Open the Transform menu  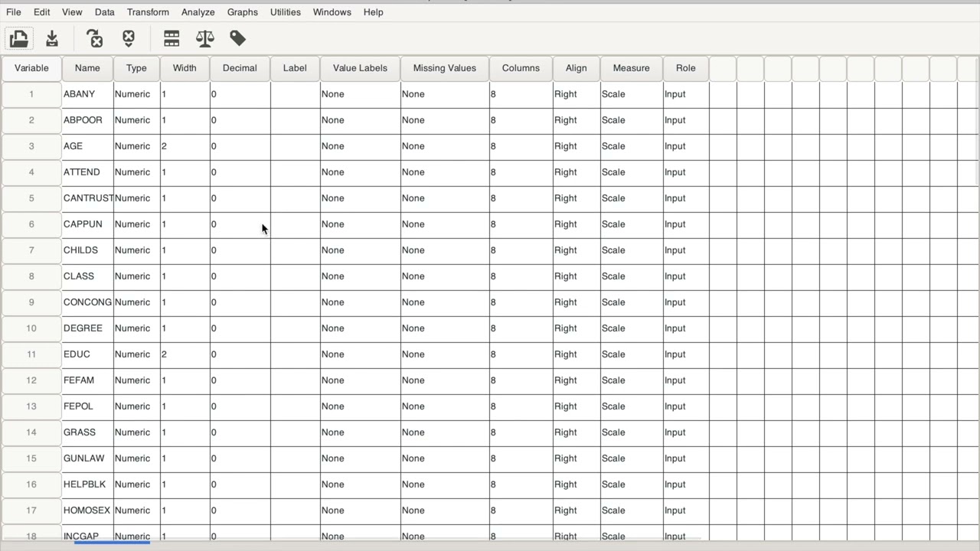pos(148,12)
